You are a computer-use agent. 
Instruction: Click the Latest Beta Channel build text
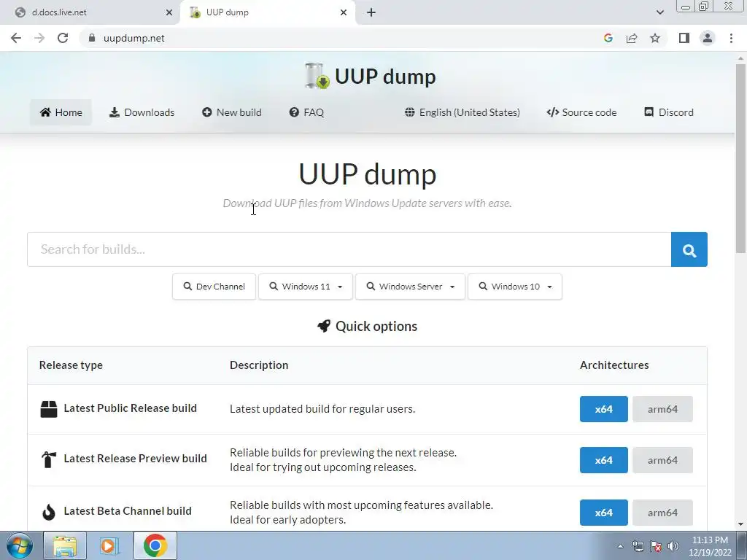click(128, 511)
